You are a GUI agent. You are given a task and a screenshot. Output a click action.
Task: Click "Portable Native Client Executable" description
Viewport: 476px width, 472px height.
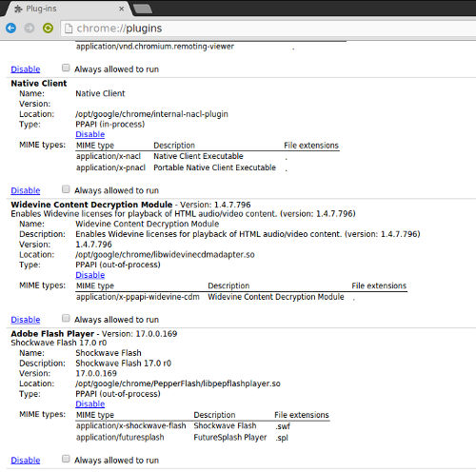(215, 167)
